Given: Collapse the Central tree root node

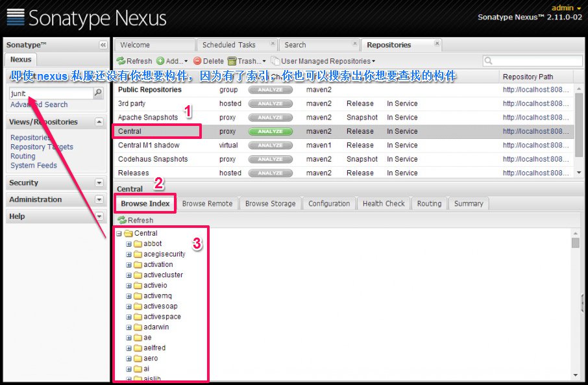Looking at the screenshot, I should (x=119, y=233).
